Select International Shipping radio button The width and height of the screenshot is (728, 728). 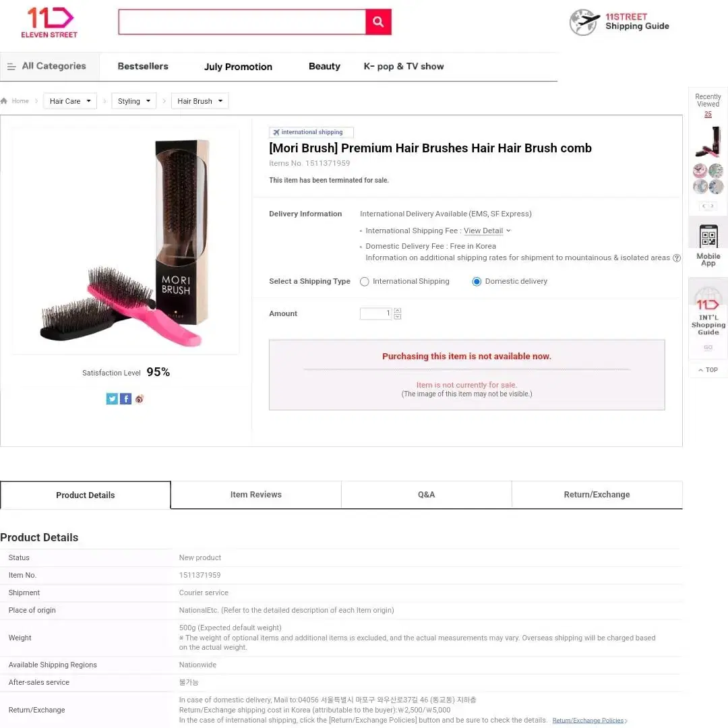point(365,282)
